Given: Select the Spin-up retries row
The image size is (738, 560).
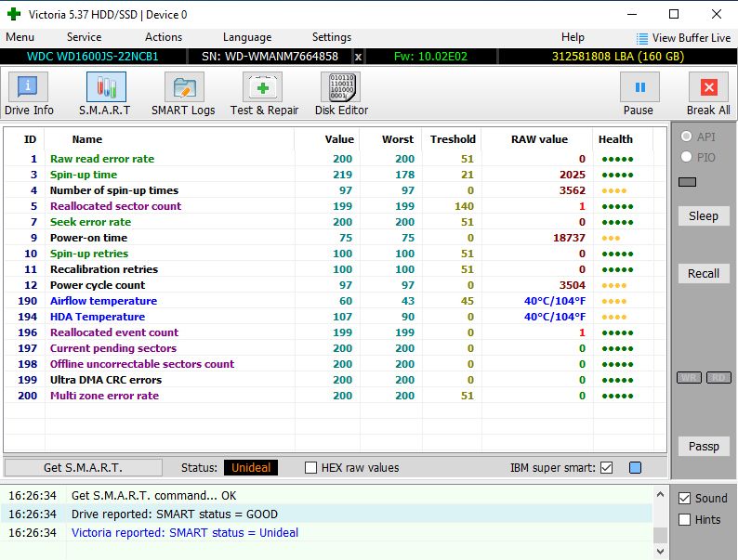Looking at the screenshot, I should 336,254.
